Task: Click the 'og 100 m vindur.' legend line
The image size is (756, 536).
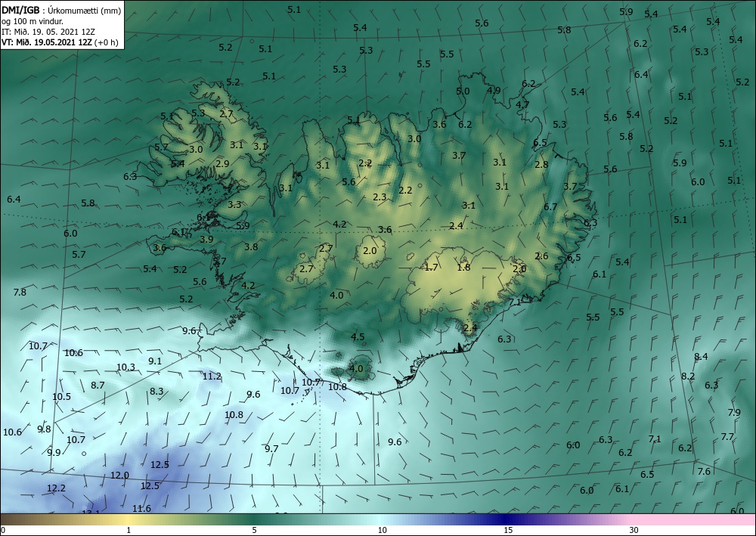Action: click(x=33, y=21)
